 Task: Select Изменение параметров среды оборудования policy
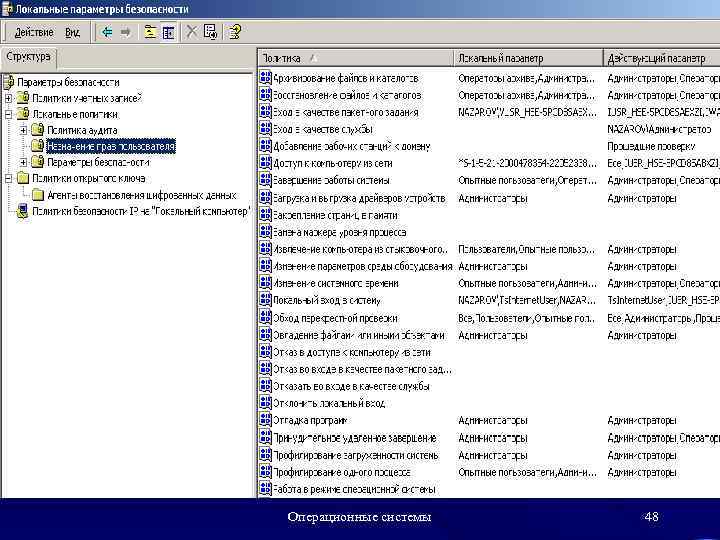pos(363,266)
